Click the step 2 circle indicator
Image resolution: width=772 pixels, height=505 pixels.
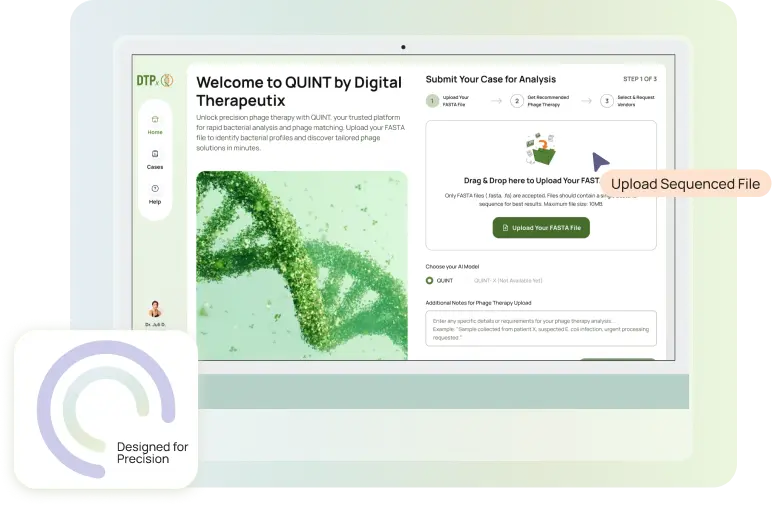517,101
